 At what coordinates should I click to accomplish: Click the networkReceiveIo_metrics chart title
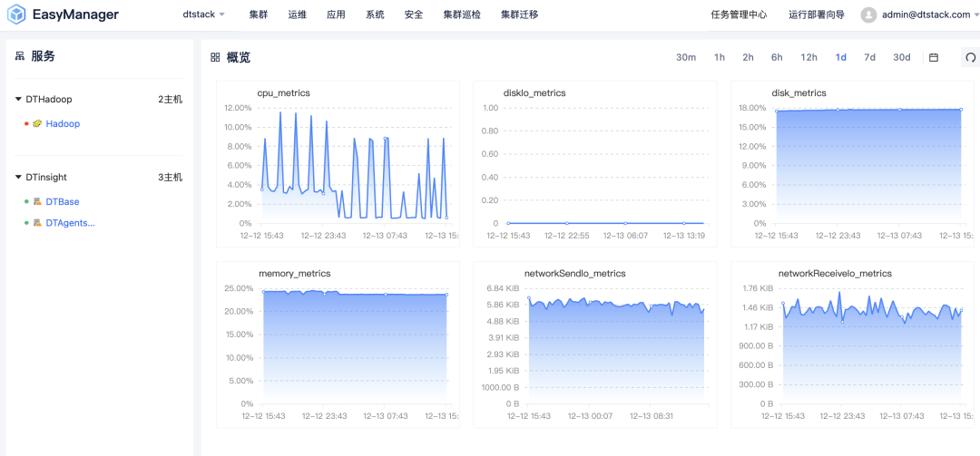[835, 274]
